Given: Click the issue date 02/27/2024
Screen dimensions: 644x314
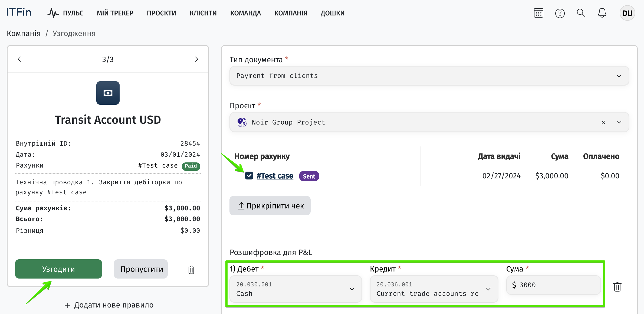Looking at the screenshot, I should point(501,176).
